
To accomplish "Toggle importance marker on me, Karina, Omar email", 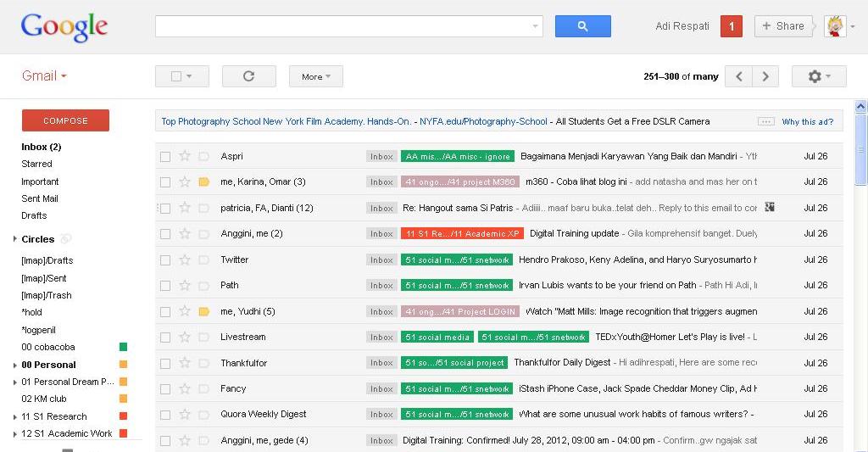I will point(203,181).
